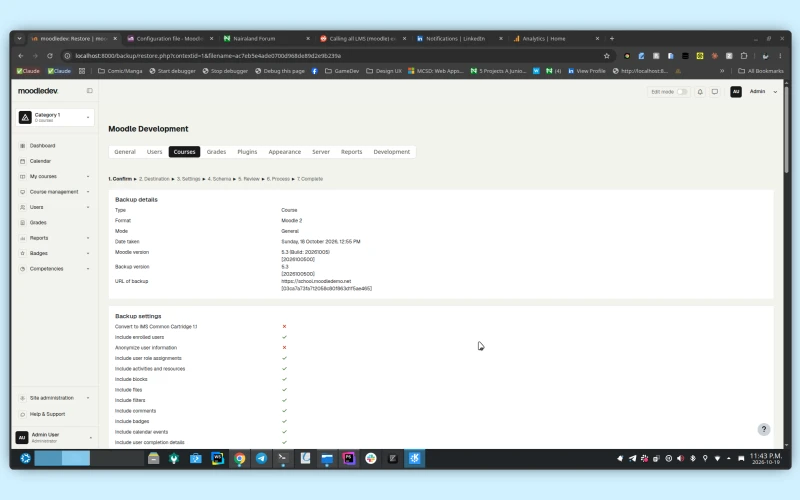800x500 pixels.
Task: Switch to the Configuration file browser tab
Action: (170, 38)
